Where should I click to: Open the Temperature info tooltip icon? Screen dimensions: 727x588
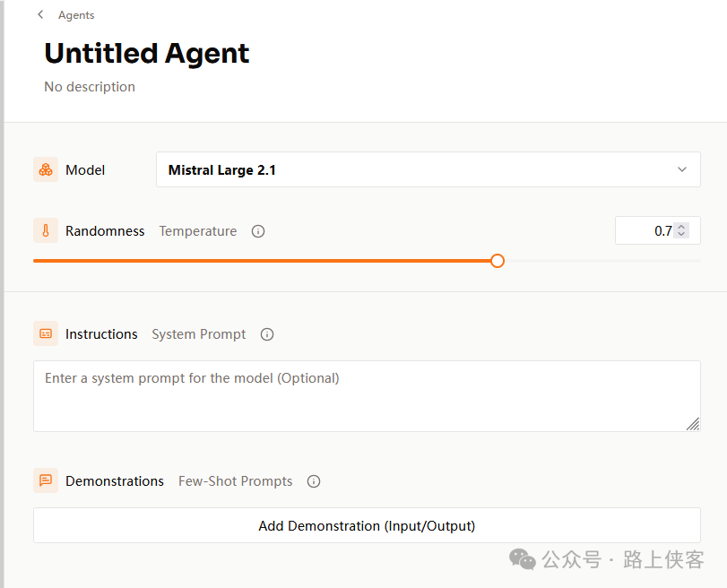258,231
